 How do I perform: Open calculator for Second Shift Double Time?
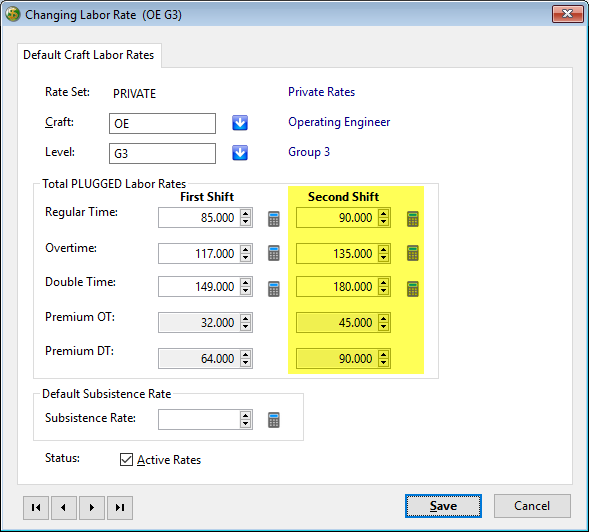click(412, 289)
